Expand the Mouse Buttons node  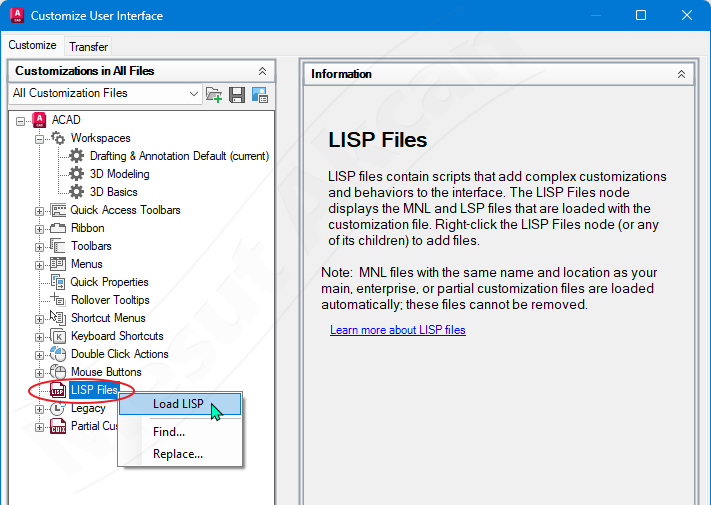pyautogui.click(x=39, y=374)
